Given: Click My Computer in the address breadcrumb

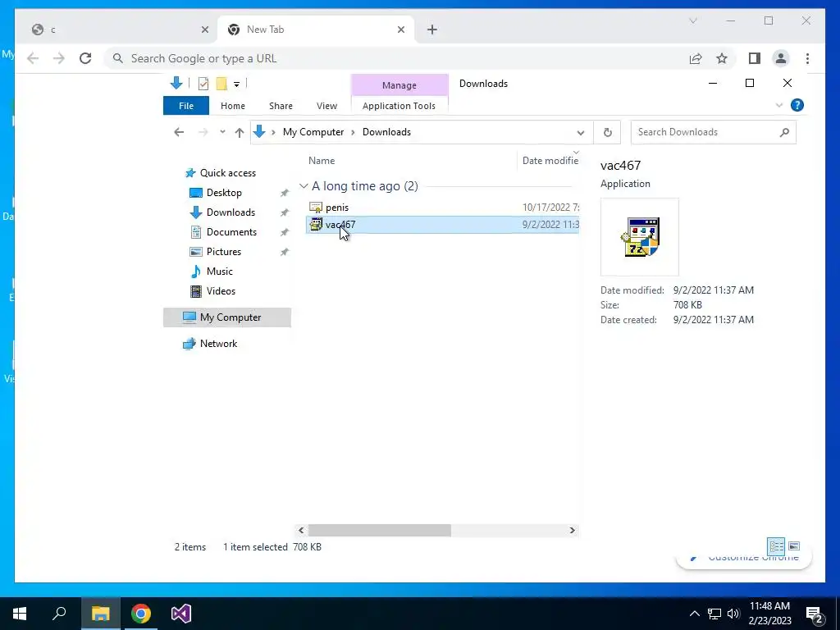Looking at the screenshot, I should 313,132.
